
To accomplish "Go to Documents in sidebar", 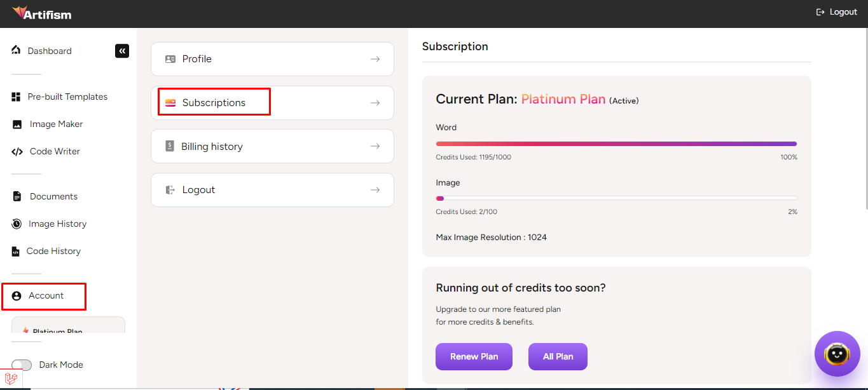I will coord(53,196).
